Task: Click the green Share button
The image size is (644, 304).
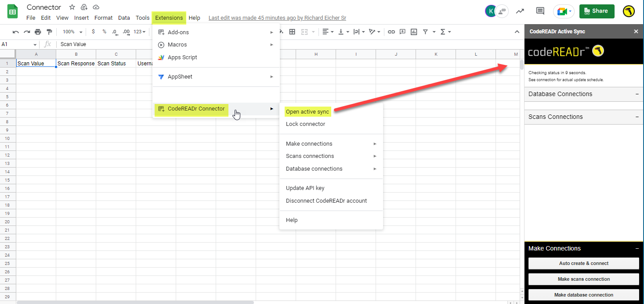Action: tap(596, 11)
